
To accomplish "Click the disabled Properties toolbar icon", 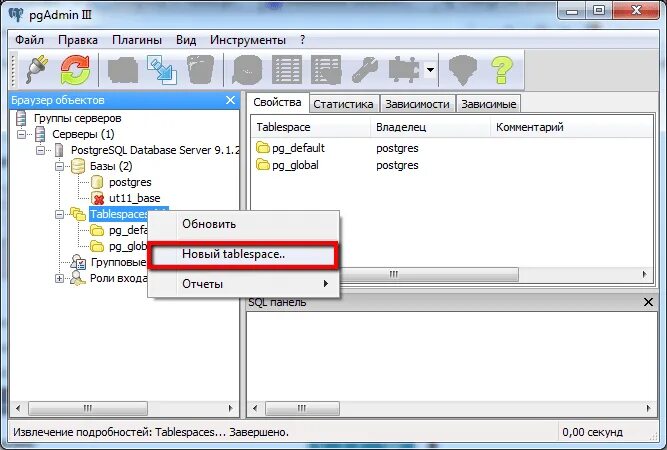I will 123,69.
